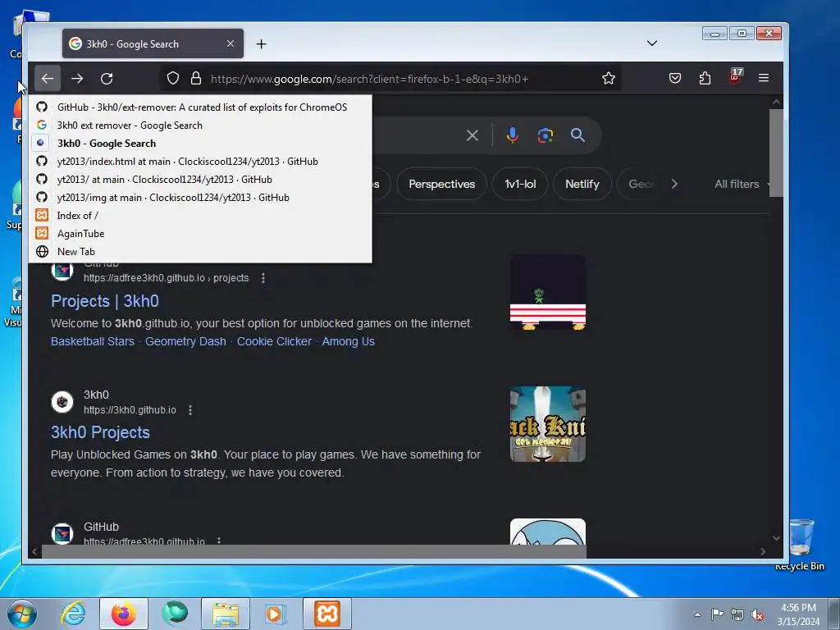This screenshot has width=840, height=630.
Task: Click the taskbar clock showing 4:56 PM
Action: click(798, 614)
